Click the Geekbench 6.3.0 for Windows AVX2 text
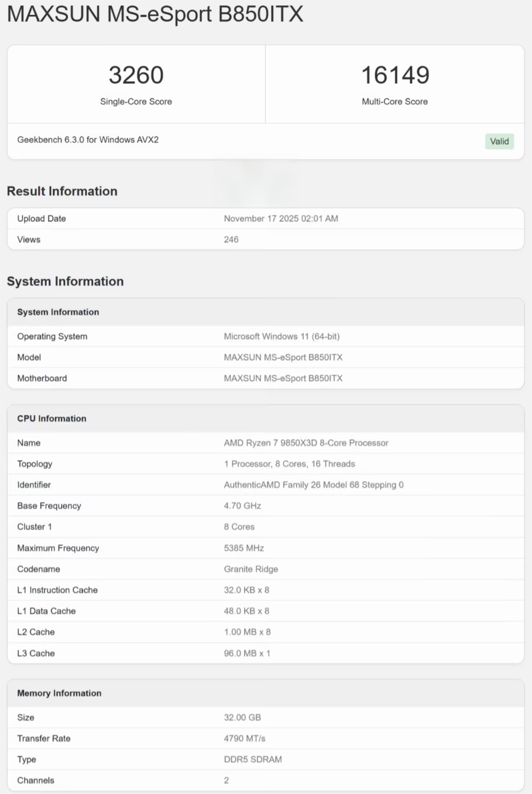 88,140
